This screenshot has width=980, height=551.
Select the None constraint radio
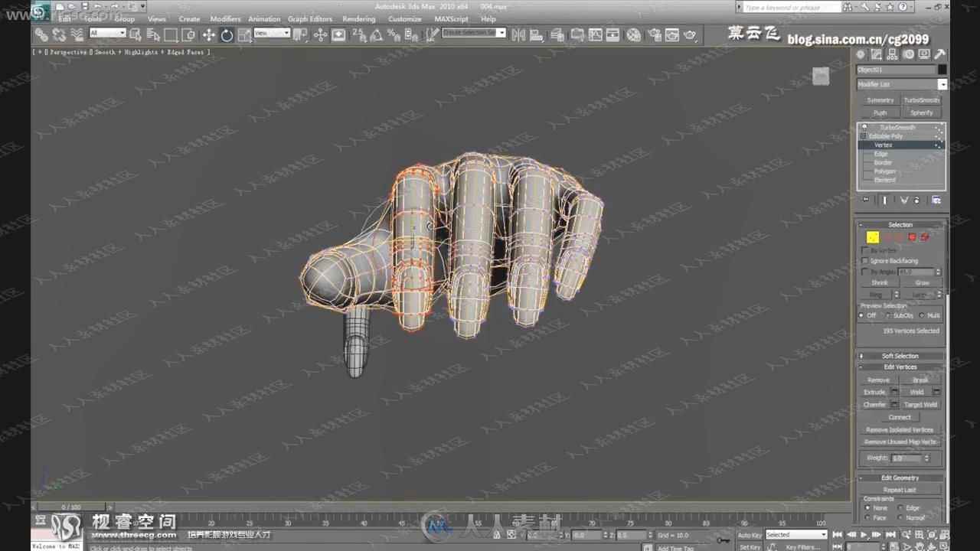(x=867, y=507)
